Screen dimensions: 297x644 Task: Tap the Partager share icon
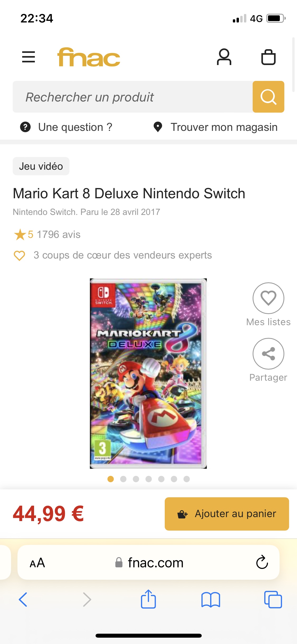[x=268, y=354]
